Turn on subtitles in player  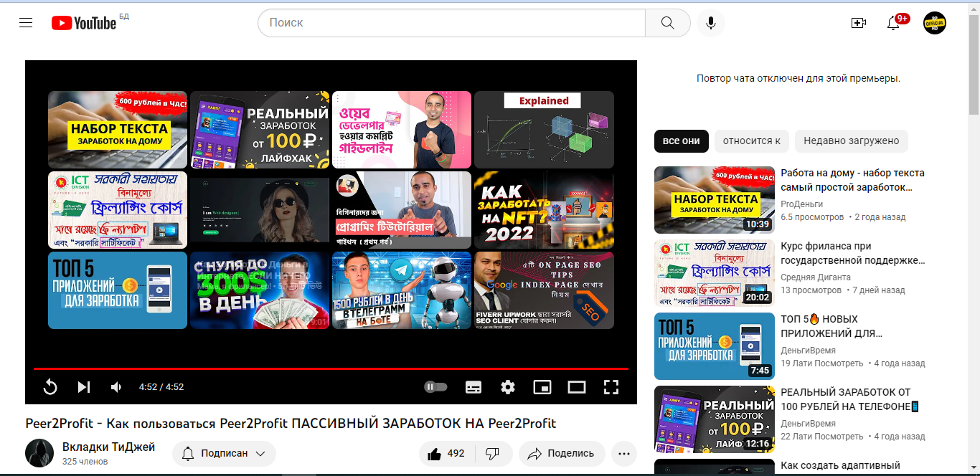click(473, 387)
